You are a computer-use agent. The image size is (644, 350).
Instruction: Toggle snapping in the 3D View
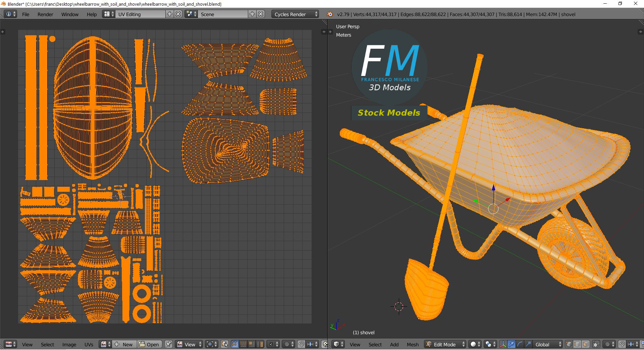(x=622, y=344)
